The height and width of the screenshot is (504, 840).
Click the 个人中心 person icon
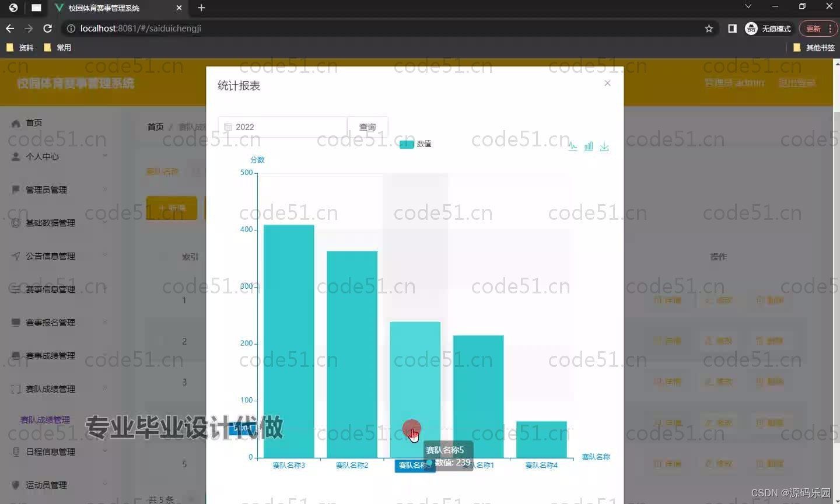tap(16, 156)
